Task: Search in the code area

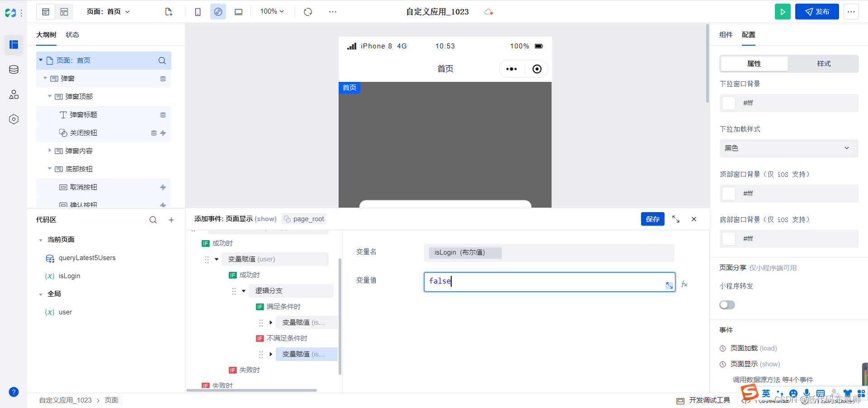Action: click(x=153, y=220)
